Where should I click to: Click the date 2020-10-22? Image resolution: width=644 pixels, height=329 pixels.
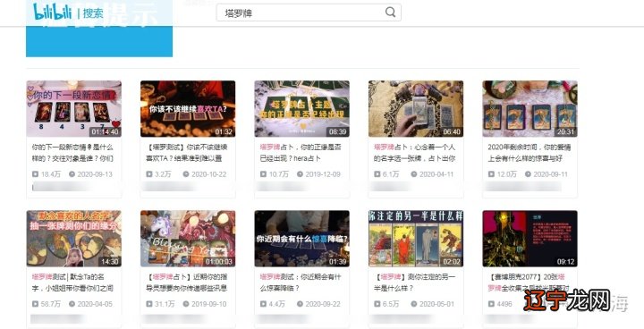click(x=209, y=174)
